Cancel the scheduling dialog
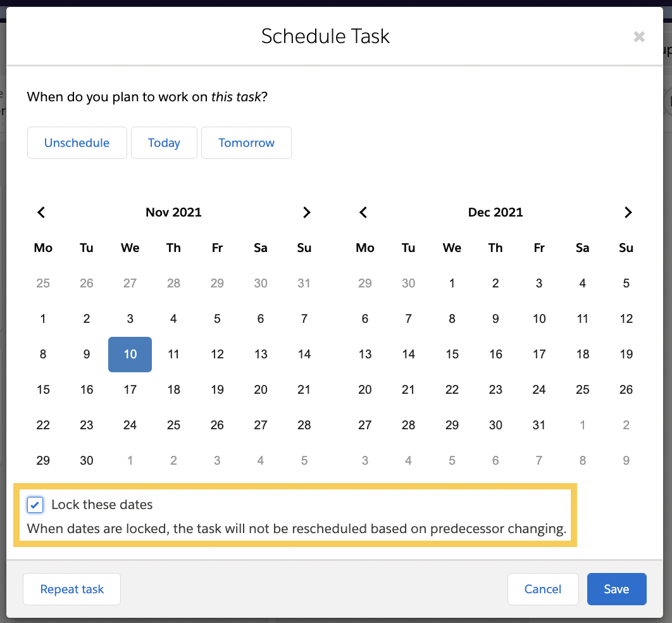 tap(543, 589)
